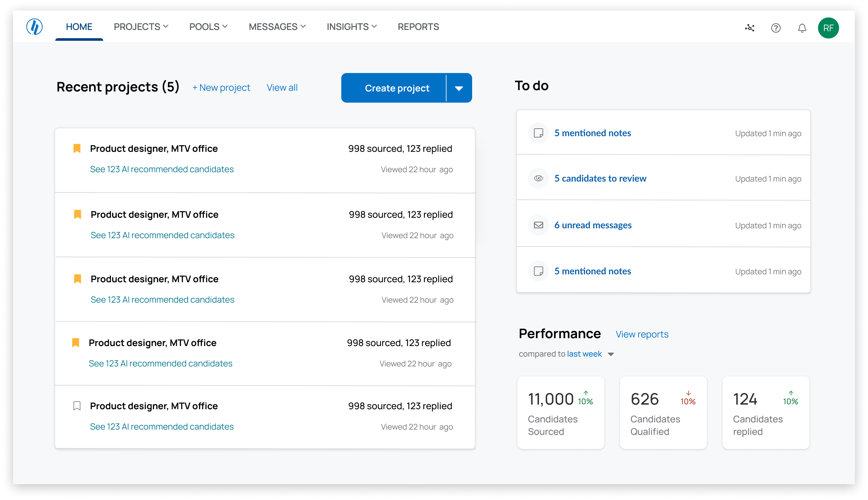
Task: Click the Hiretual logo icon
Action: click(34, 27)
